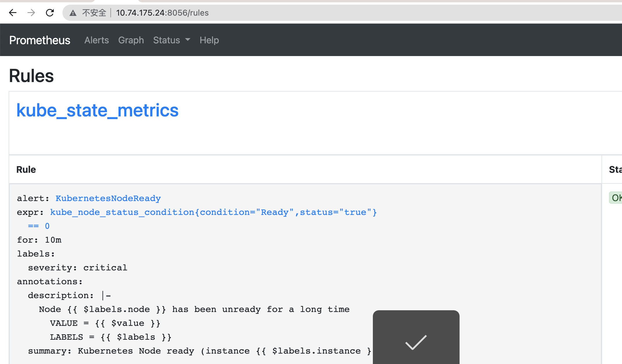Click the '== 0' expression continuation

[x=39, y=226]
